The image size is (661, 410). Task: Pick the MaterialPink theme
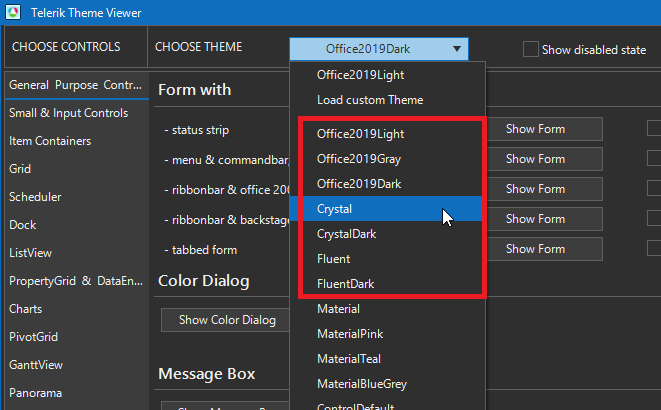(350, 334)
